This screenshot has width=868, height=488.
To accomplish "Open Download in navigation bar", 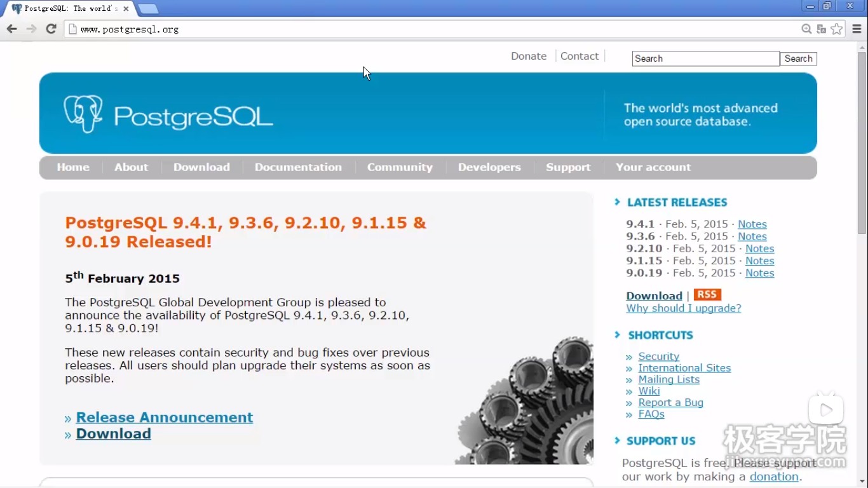I will [x=201, y=167].
